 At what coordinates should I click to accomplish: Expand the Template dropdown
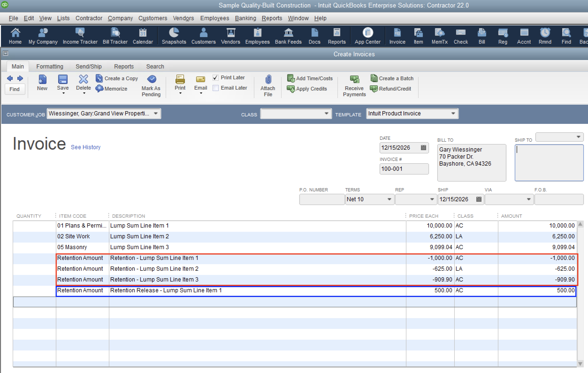tap(453, 114)
